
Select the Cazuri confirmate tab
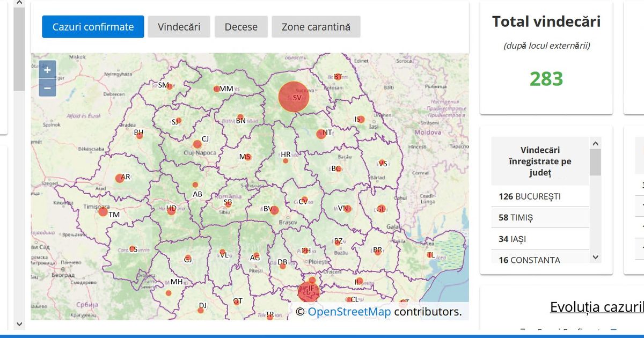92,26
